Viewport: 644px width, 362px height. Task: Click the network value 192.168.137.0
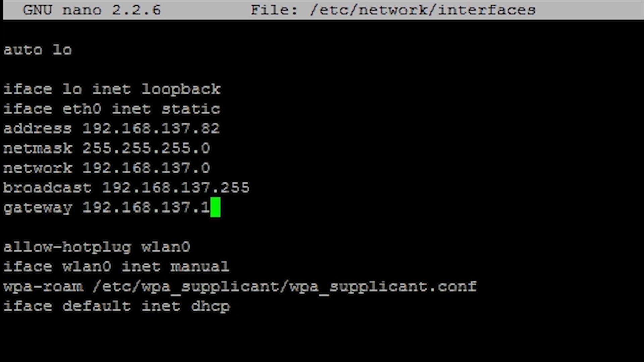pyautogui.click(x=146, y=168)
